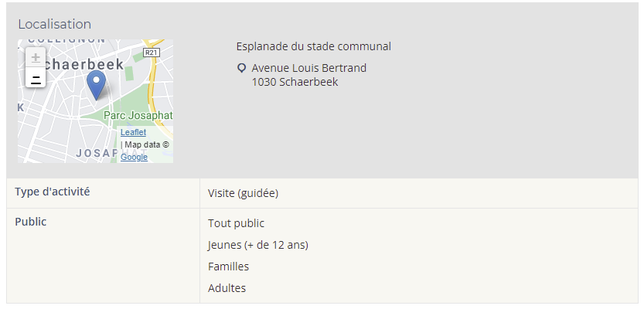
Task: Click the Tout public entry
Action: click(x=236, y=223)
